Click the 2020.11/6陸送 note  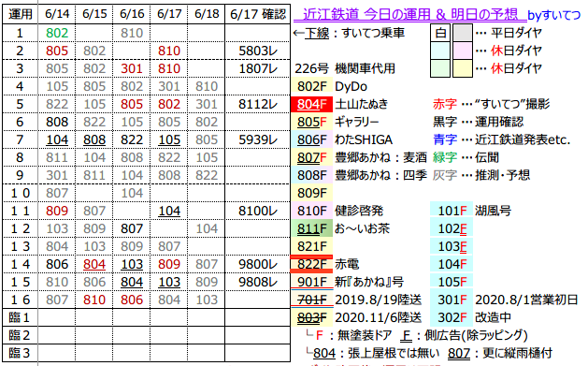(378, 317)
